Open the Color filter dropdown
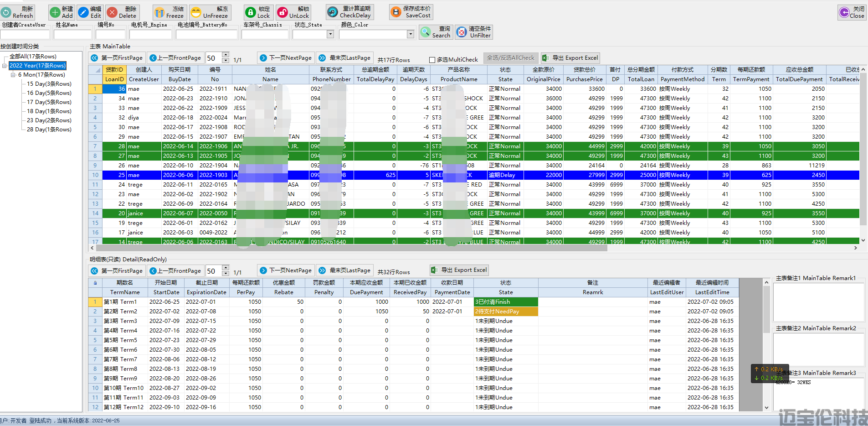 [x=411, y=34]
